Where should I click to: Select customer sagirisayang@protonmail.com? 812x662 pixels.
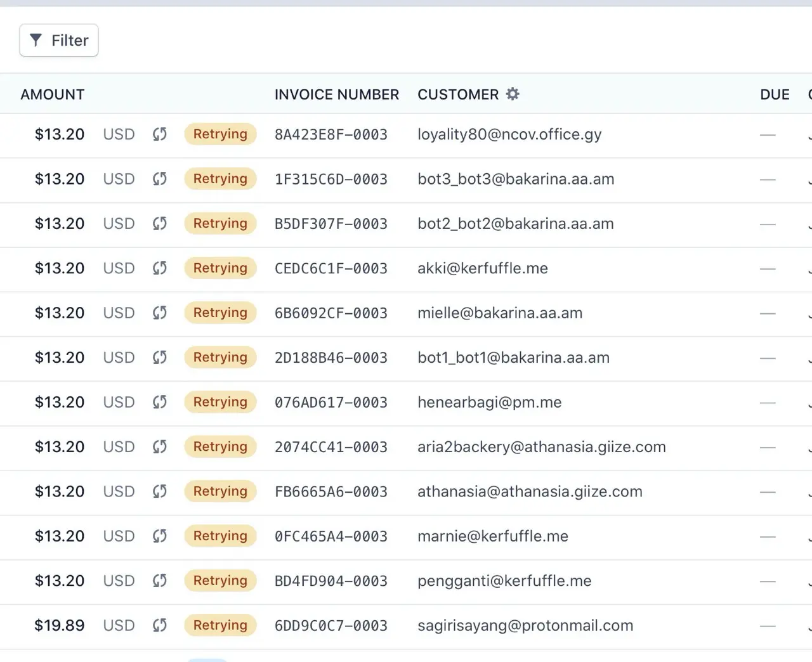(x=525, y=626)
